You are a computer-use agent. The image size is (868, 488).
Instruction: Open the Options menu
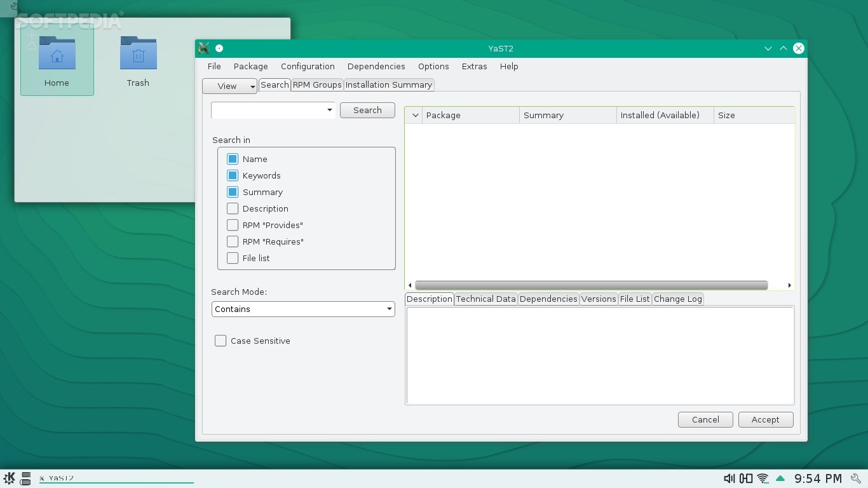click(433, 66)
